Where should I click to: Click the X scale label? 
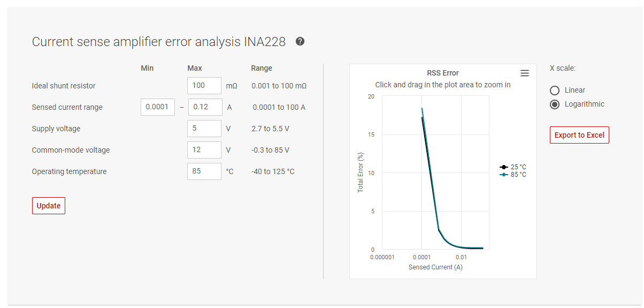pos(563,69)
